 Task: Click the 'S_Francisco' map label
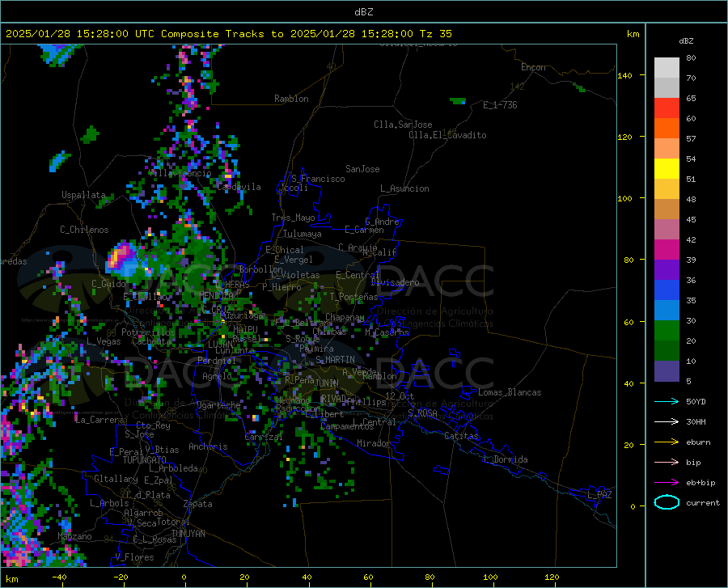tap(318, 179)
